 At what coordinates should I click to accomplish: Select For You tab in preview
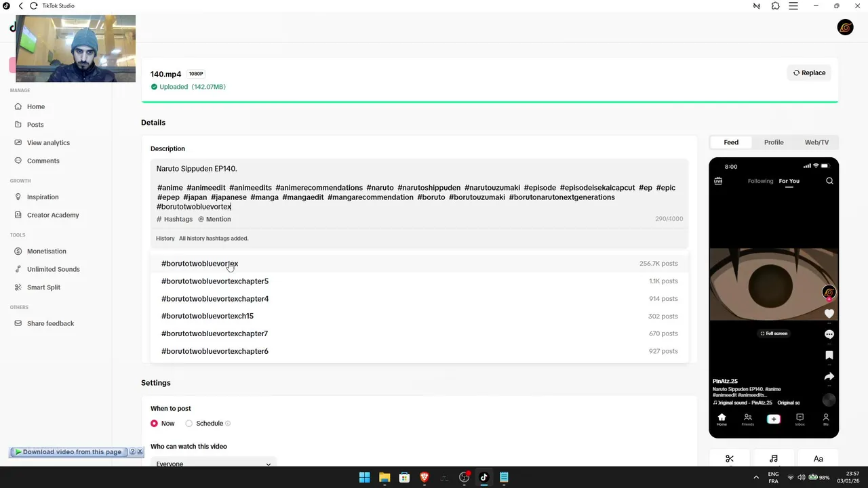coord(789,181)
